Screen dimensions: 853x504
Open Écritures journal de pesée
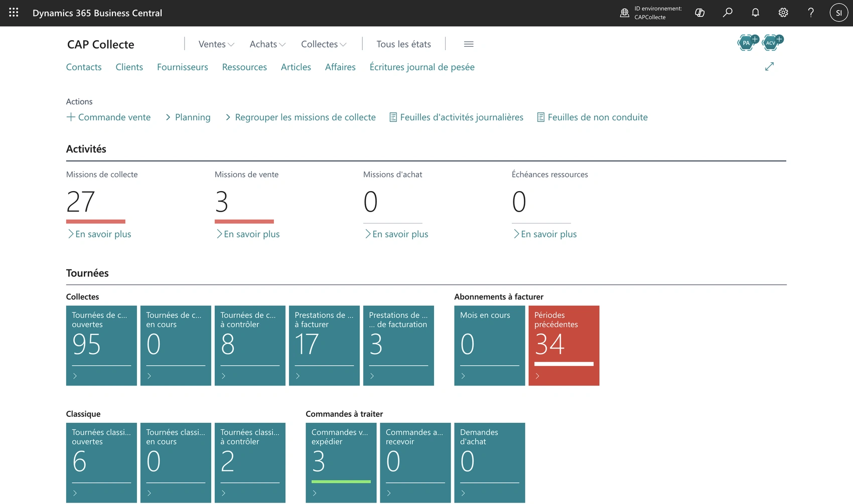pyautogui.click(x=422, y=67)
